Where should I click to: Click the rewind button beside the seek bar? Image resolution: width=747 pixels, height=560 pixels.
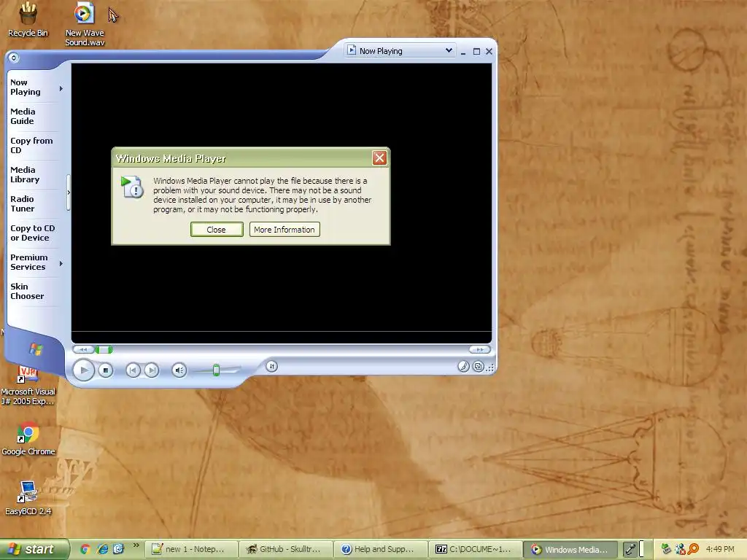(x=83, y=349)
